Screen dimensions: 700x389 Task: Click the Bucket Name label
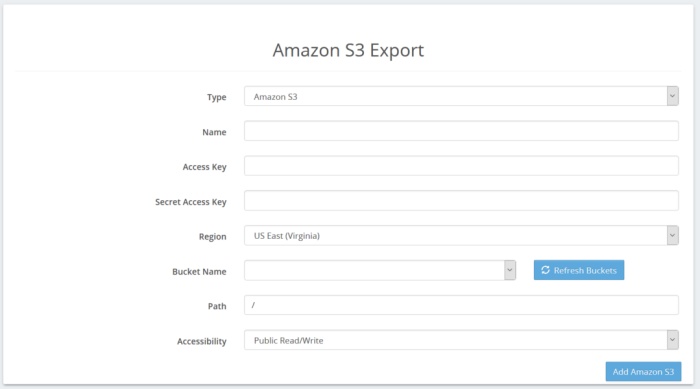coord(199,272)
